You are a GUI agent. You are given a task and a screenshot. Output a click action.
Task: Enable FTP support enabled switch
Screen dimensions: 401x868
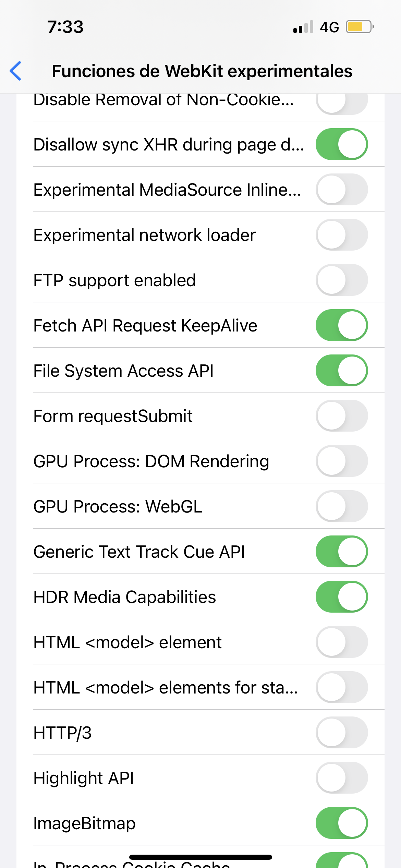[341, 280]
